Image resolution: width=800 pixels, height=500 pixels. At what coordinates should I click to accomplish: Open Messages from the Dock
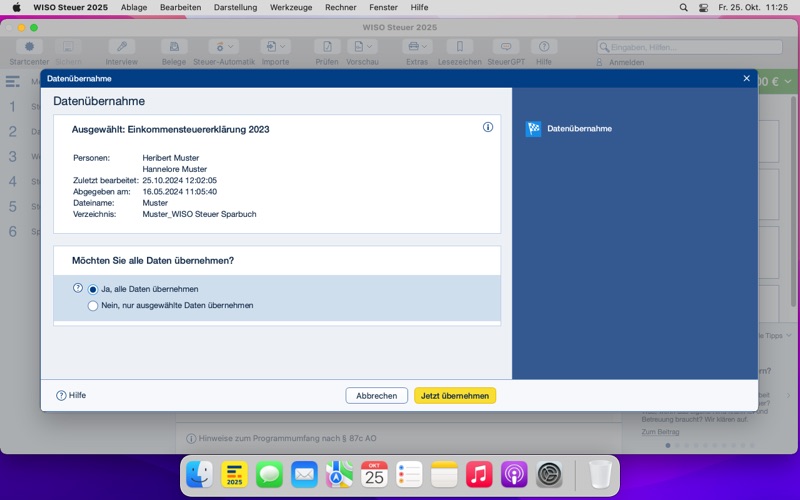click(x=269, y=474)
